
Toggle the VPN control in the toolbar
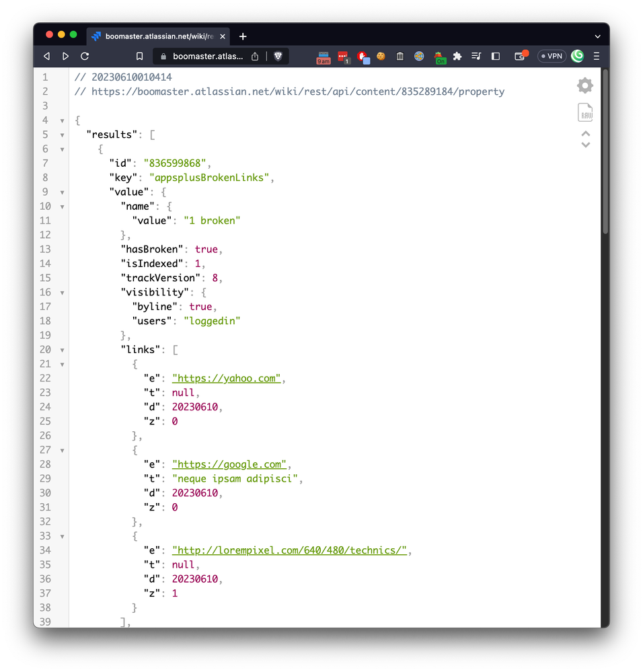(x=552, y=57)
